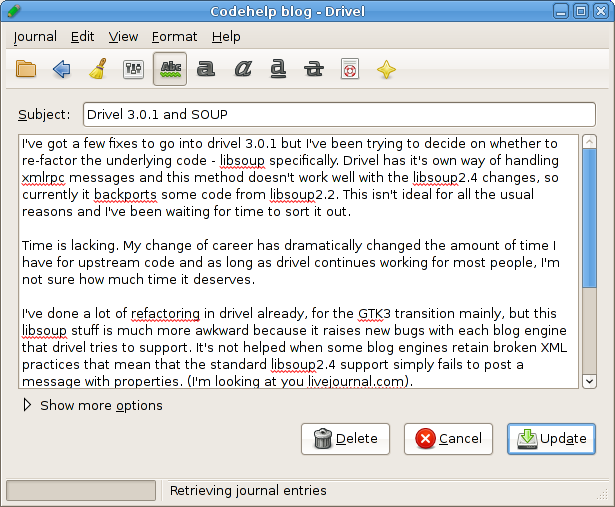Toggle the Abc spell check button
The image size is (615, 507).
coord(170,69)
